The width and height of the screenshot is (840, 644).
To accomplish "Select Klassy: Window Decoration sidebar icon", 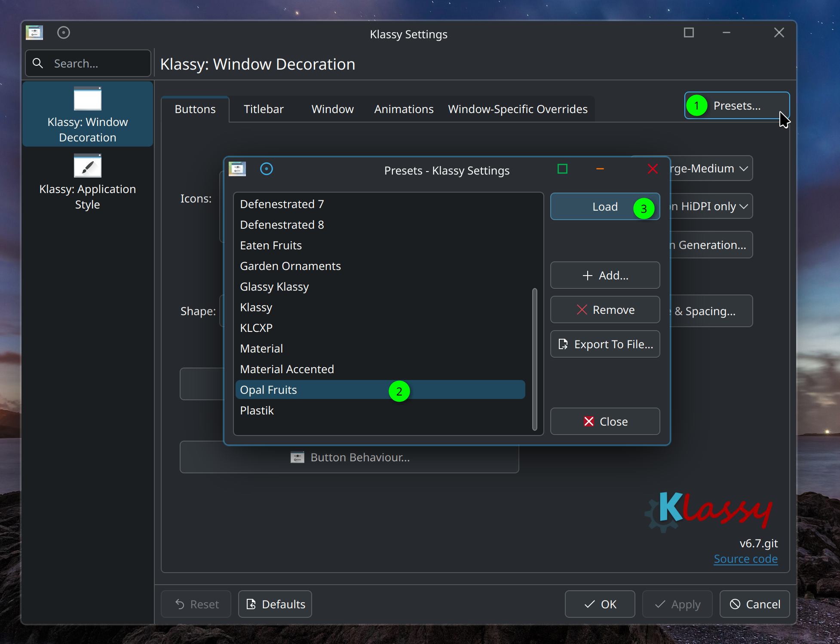I will [88, 98].
